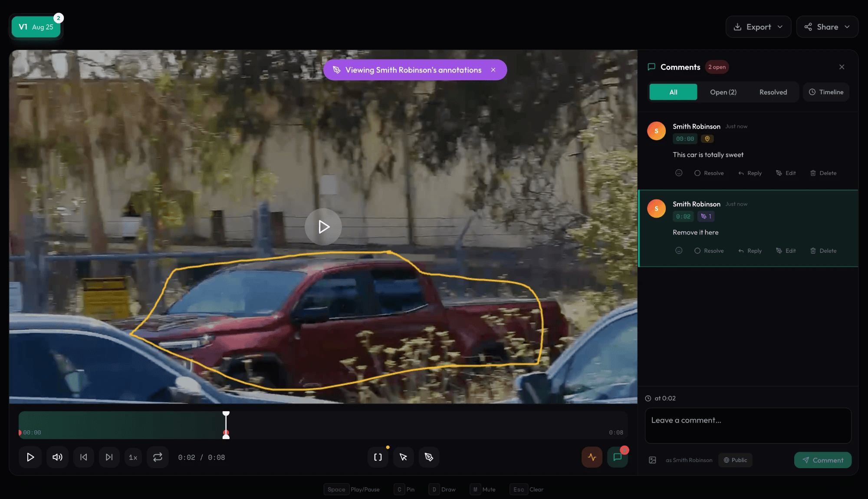This screenshot has height=499, width=868.
Task: Jump to 0:02 timestamp on second comment
Action: pyautogui.click(x=683, y=217)
